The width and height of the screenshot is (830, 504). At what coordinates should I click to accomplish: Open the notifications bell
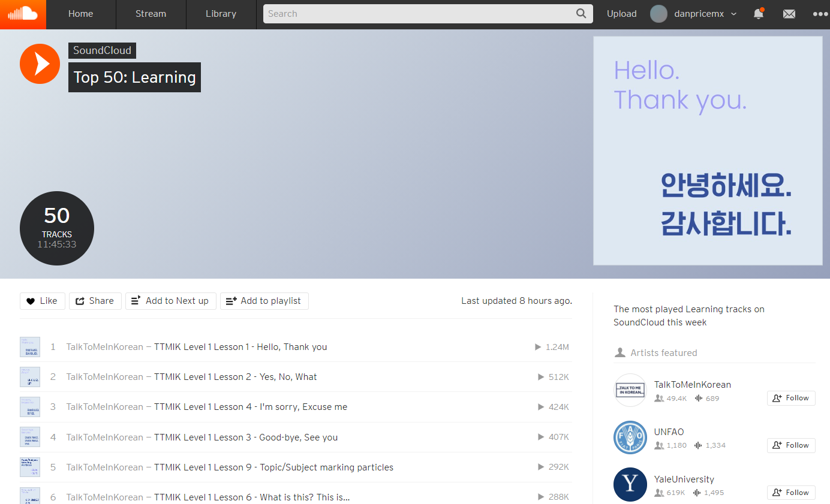(759, 14)
